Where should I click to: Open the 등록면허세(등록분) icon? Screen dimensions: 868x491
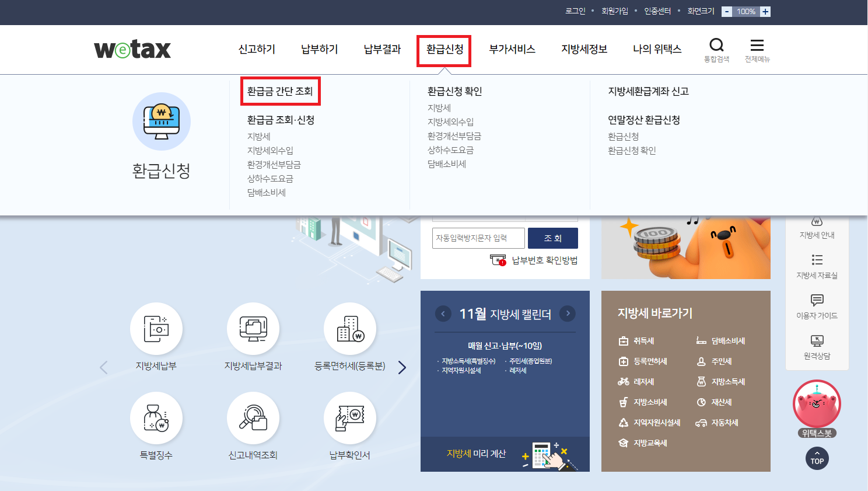click(350, 329)
